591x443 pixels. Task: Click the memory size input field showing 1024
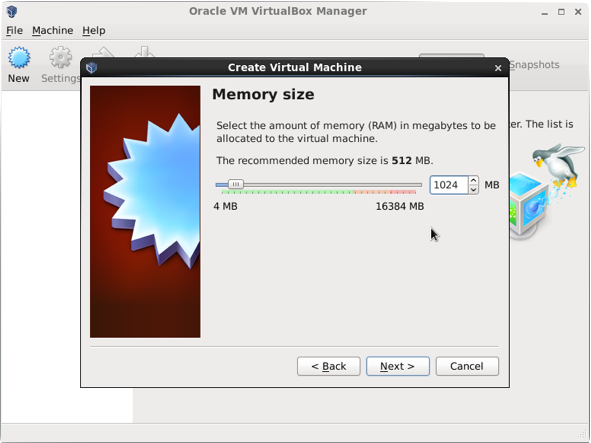tap(449, 185)
